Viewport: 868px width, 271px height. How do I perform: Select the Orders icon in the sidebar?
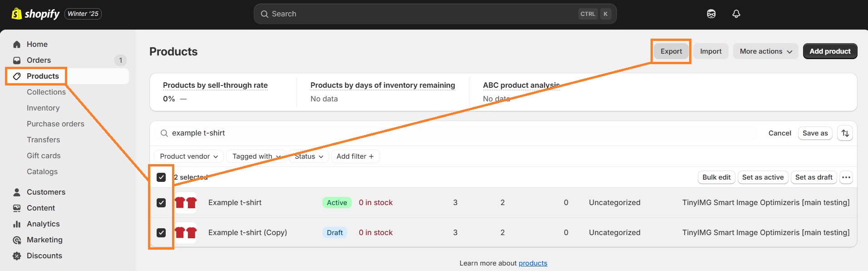coord(17,60)
